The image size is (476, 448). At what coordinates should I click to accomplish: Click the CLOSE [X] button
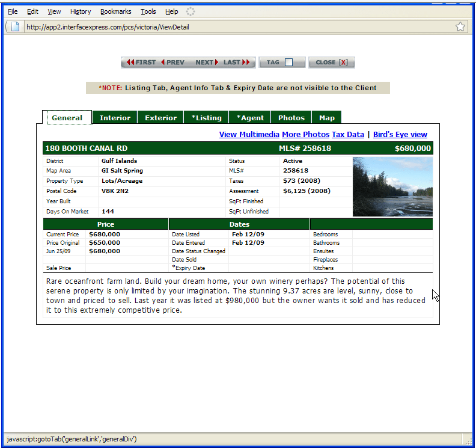(332, 63)
